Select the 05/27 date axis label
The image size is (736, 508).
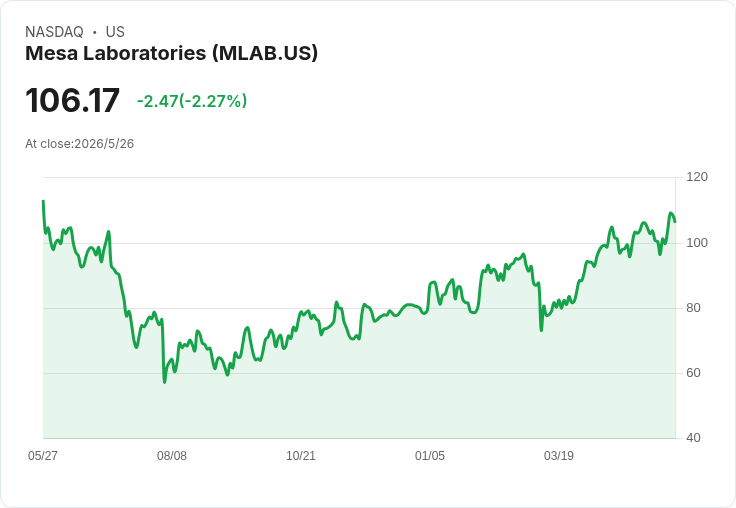click(x=43, y=455)
